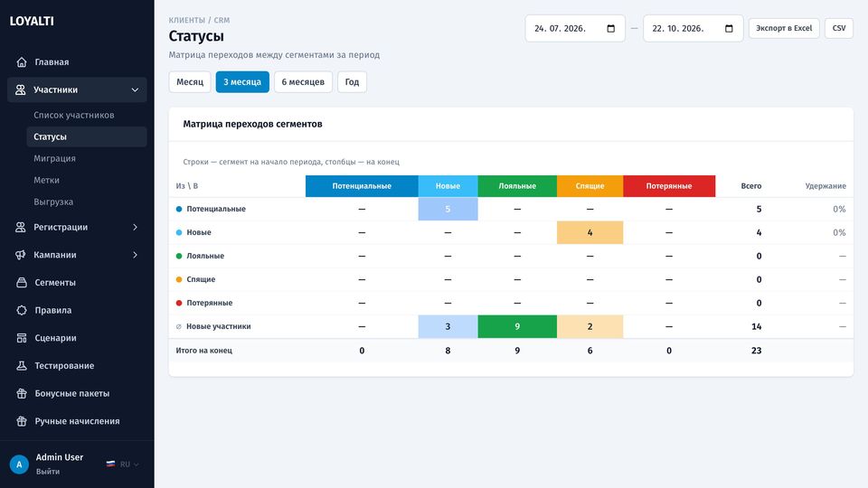
Task: Open the Статусы submenu item
Action: (87, 136)
